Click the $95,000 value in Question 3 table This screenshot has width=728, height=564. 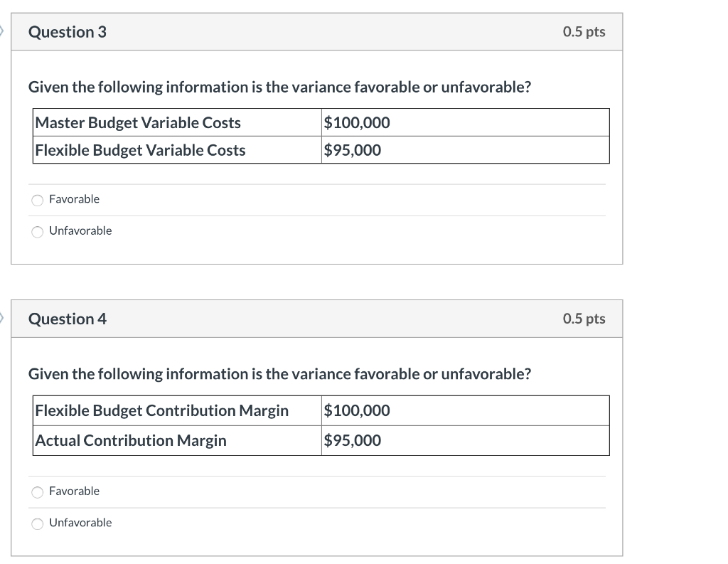click(x=353, y=150)
